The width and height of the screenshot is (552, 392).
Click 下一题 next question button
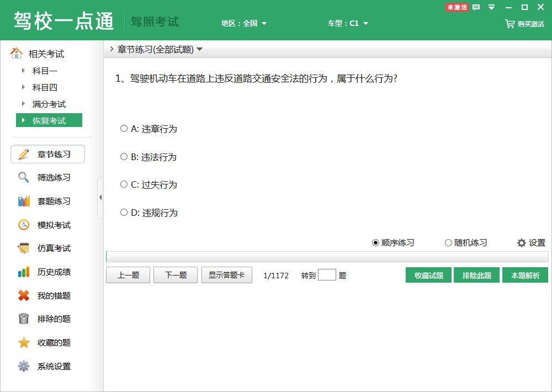(175, 274)
